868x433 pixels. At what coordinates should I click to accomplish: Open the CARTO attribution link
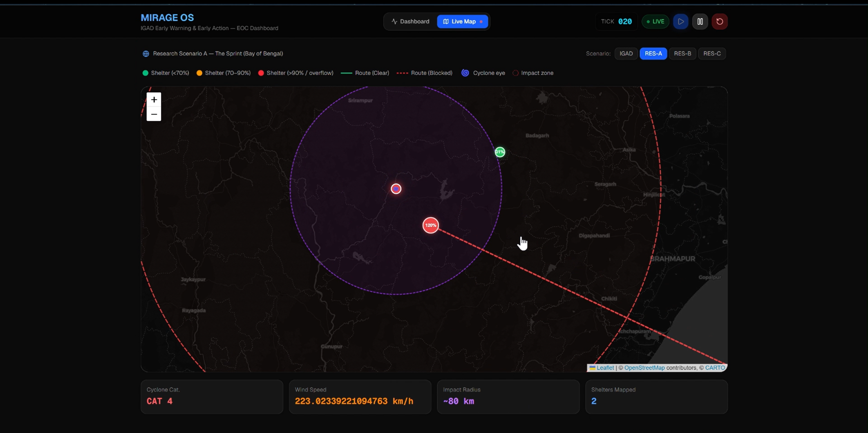tap(715, 368)
